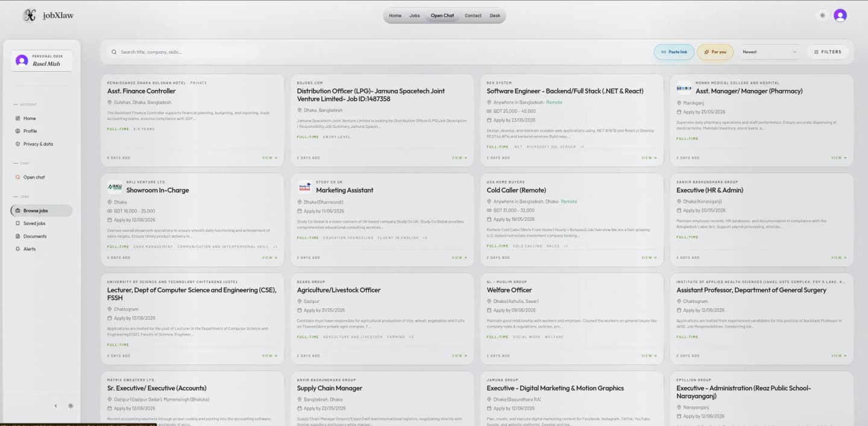Open Agriculture/Livestock Officer job title
This screenshot has height=426, width=868.
coord(339,290)
